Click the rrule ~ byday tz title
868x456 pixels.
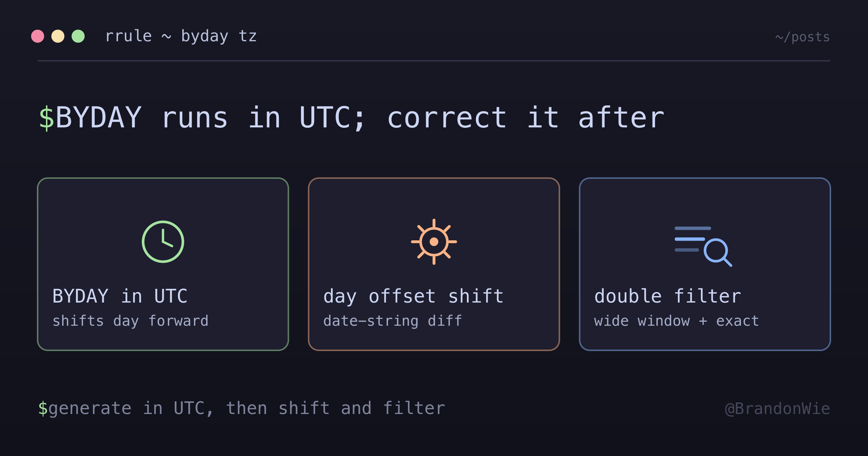click(x=181, y=36)
